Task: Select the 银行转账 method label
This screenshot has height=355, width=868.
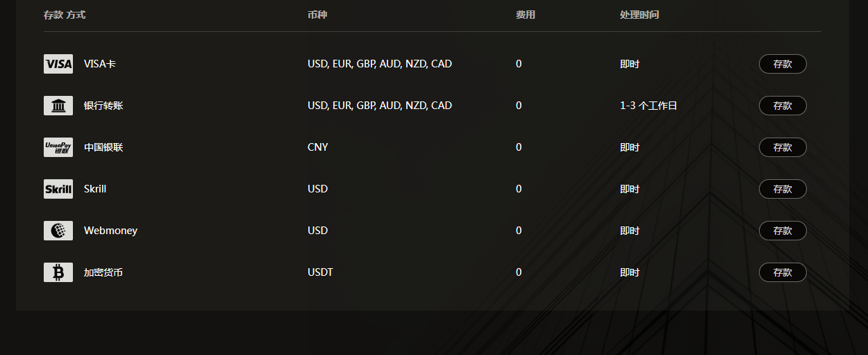Action: click(103, 106)
